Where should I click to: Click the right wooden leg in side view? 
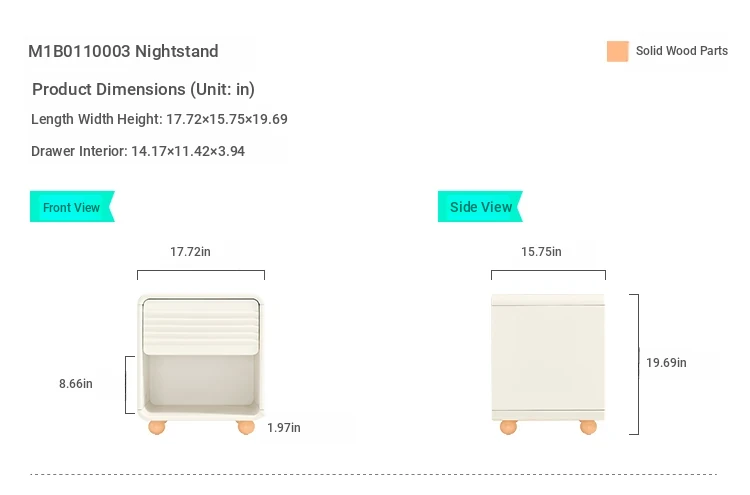[588, 427]
